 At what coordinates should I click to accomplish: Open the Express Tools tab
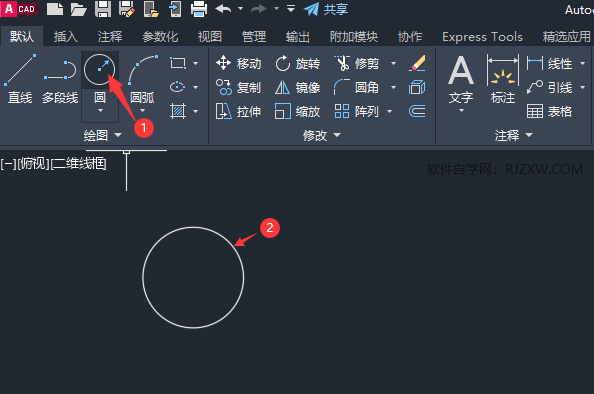tap(482, 37)
